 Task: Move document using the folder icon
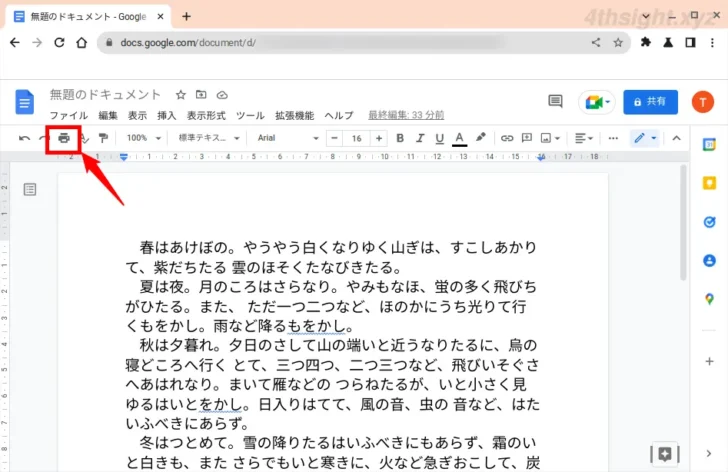(201, 95)
